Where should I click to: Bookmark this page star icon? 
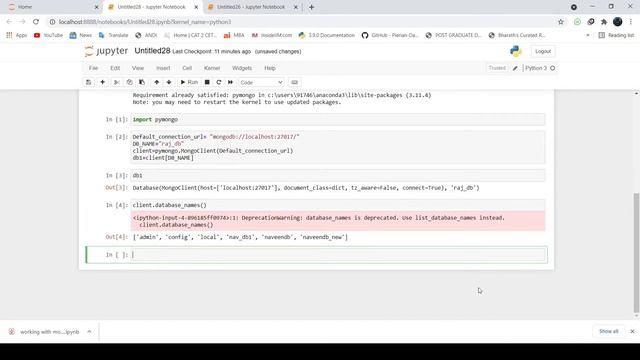tap(561, 22)
